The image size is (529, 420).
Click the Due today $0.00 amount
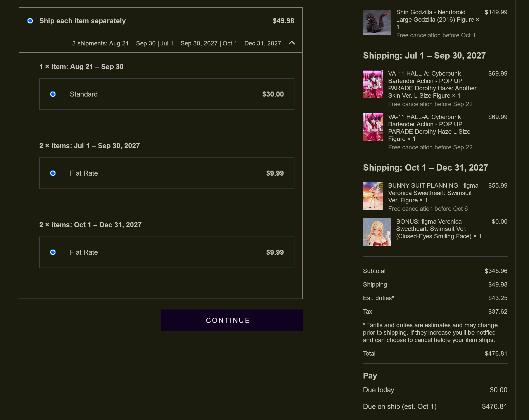click(498, 390)
